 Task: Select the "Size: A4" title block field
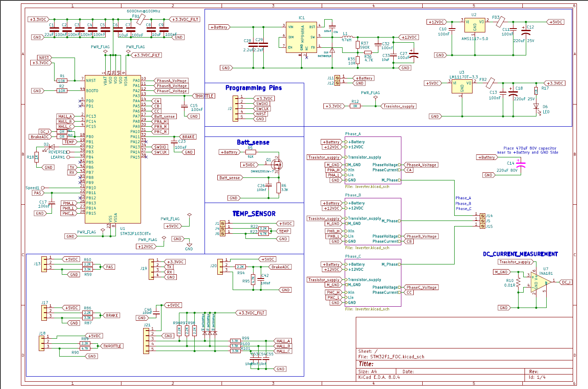click(x=368, y=372)
